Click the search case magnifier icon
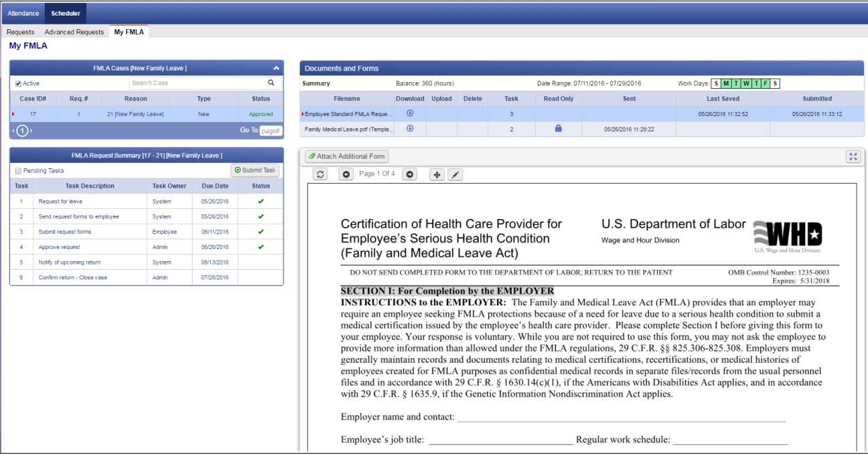The width and height of the screenshot is (868, 455). pos(271,83)
